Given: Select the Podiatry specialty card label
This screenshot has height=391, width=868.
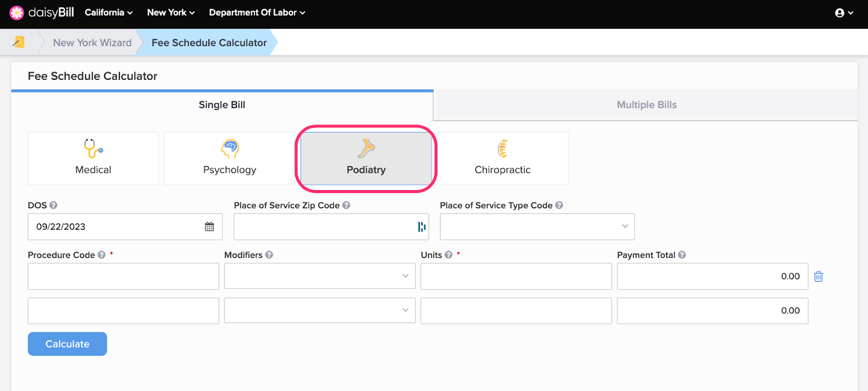Looking at the screenshot, I should click(x=366, y=170).
